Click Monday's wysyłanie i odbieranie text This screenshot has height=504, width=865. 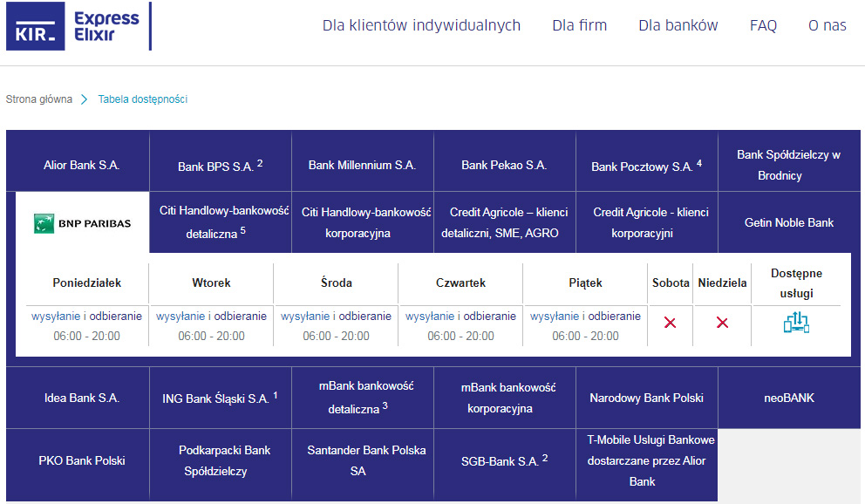click(86, 316)
